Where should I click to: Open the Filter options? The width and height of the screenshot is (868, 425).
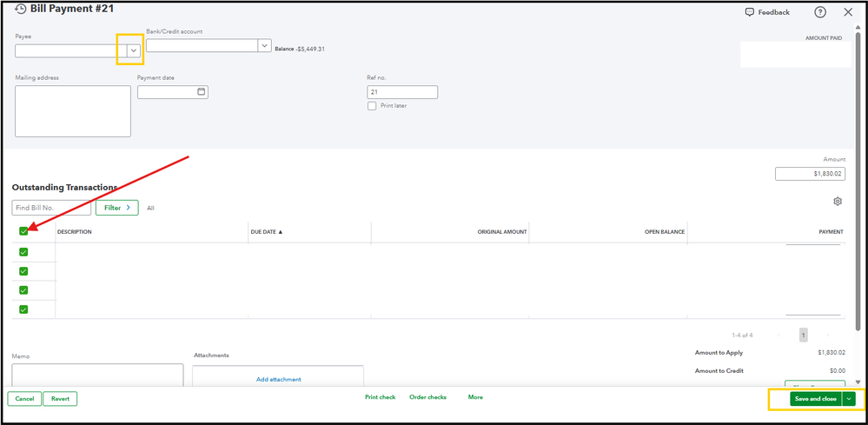coord(116,208)
